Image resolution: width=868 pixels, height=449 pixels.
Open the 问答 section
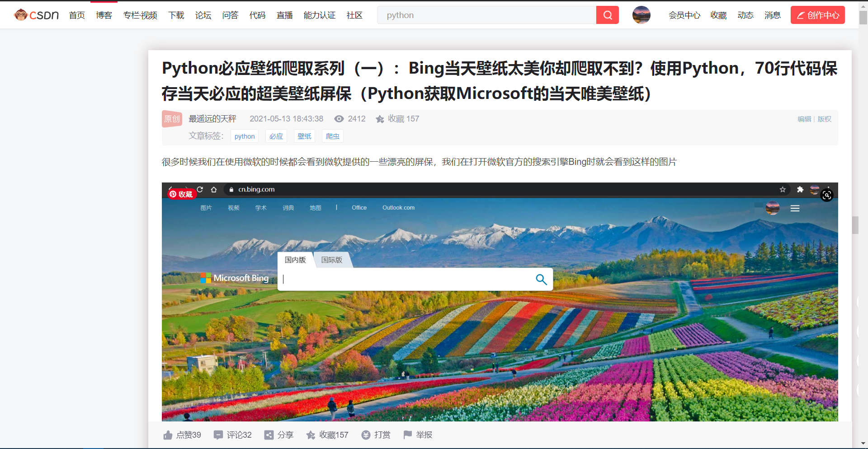pos(230,15)
